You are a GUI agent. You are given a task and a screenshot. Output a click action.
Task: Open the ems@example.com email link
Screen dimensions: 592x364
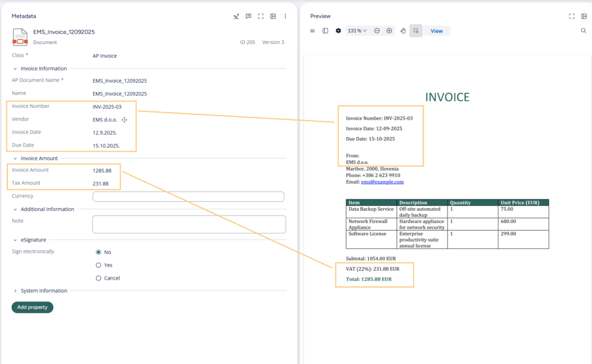coord(382,182)
